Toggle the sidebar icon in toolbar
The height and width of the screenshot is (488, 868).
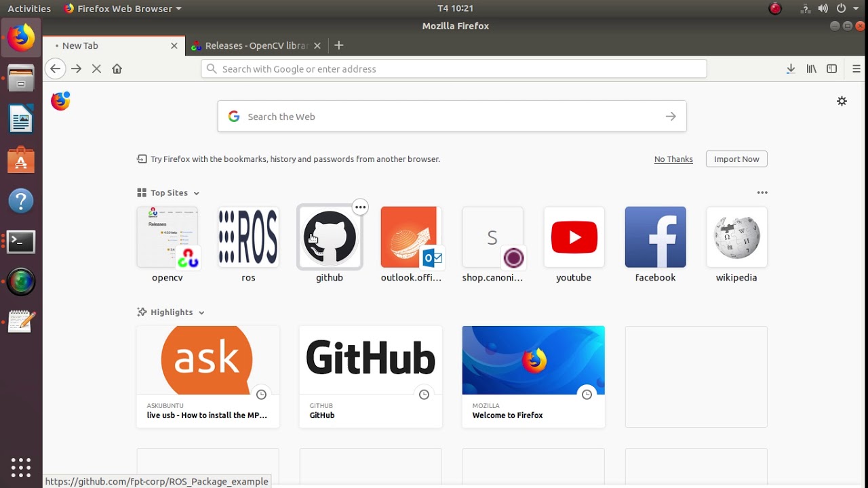pyautogui.click(x=831, y=68)
